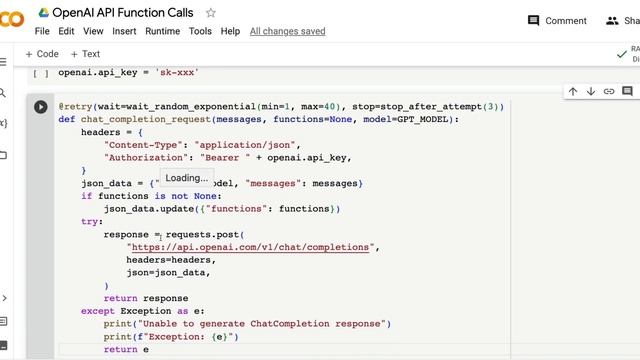Move cell up with arrow icon
Screen dimensions: 640x360
point(573,91)
